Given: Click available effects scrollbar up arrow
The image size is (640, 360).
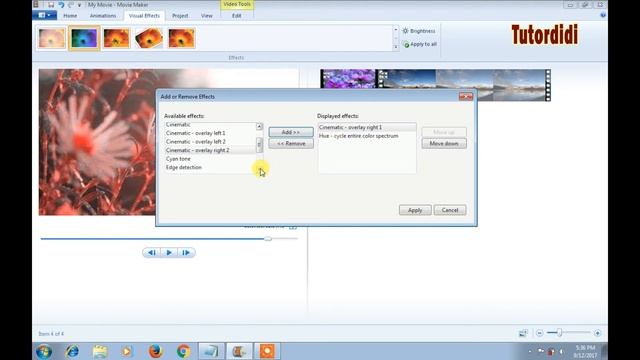Looking at the screenshot, I should 259,127.
